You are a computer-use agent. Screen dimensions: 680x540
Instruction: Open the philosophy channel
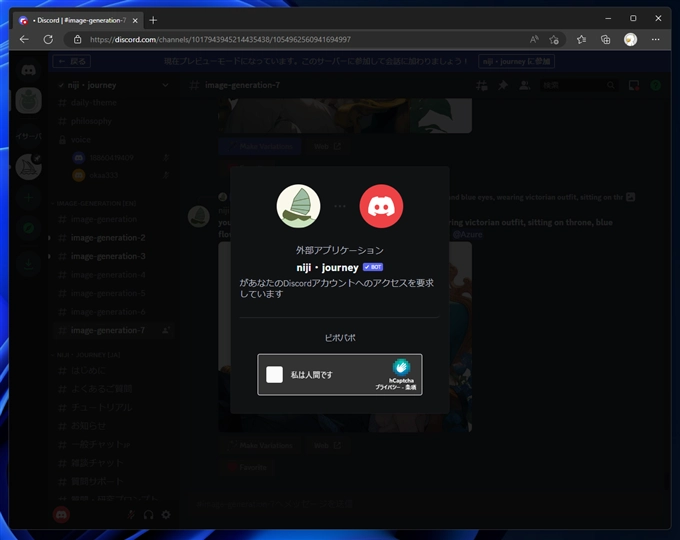coord(92,121)
